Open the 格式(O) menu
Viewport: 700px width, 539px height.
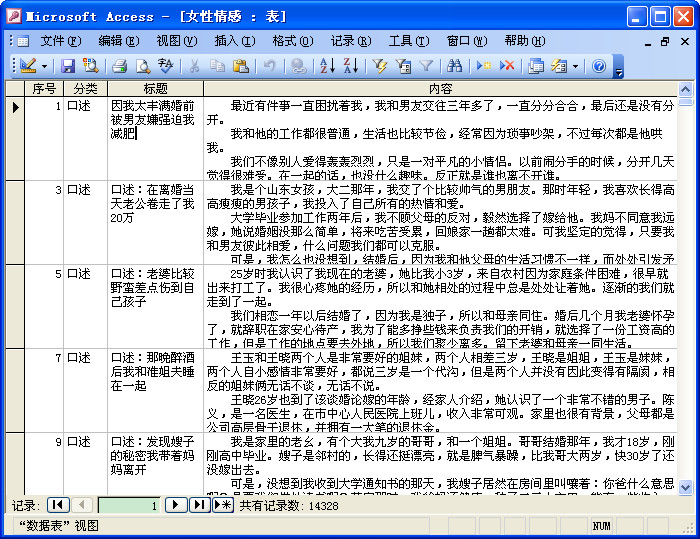(293, 41)
